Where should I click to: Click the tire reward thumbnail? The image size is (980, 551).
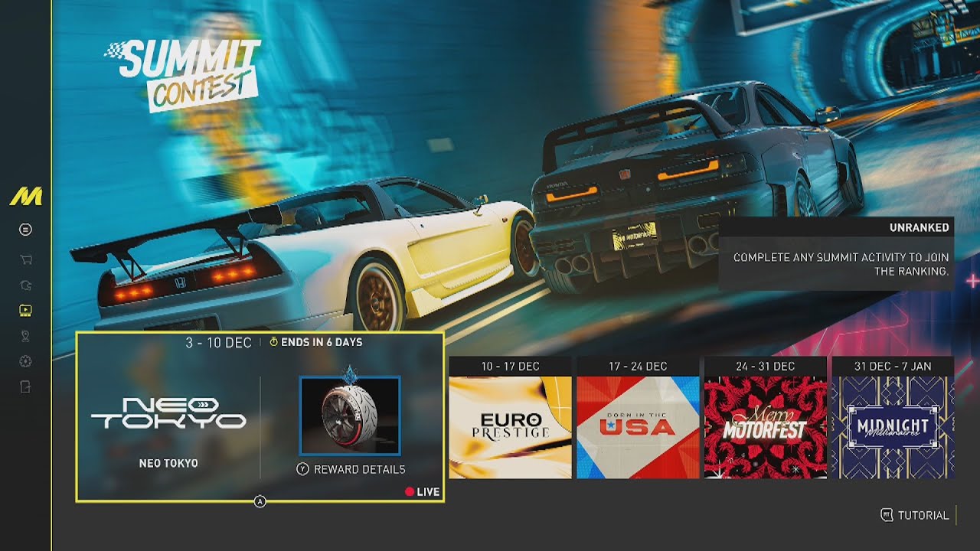[x=350, y=416]
